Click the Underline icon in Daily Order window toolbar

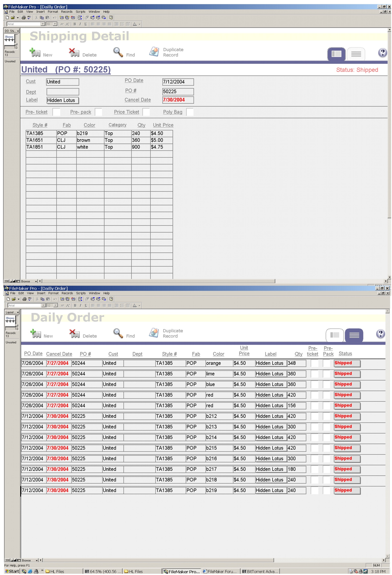(x=86, y=305)
